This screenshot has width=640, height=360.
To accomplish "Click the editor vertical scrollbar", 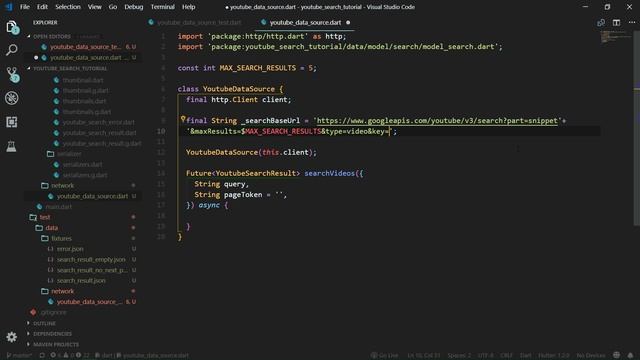I will 636,128.
